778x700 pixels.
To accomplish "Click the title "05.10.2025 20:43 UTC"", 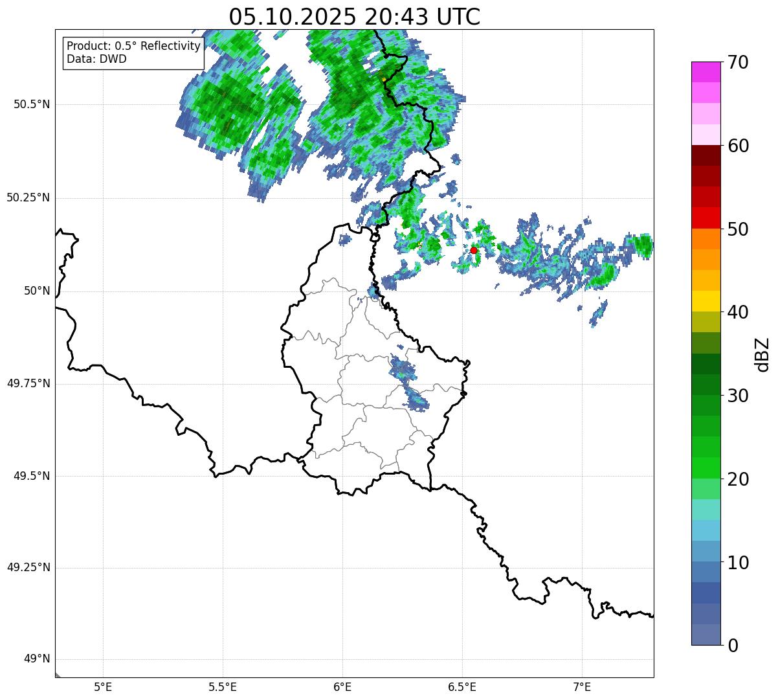I will [354, 17].
